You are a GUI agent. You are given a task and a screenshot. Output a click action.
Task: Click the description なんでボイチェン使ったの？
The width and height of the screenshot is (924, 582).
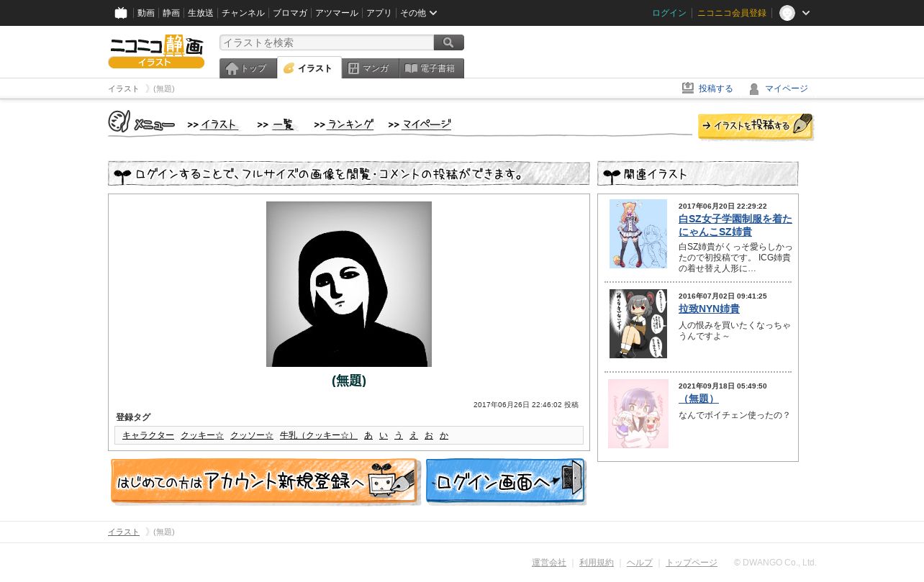(x=735, y=415)
